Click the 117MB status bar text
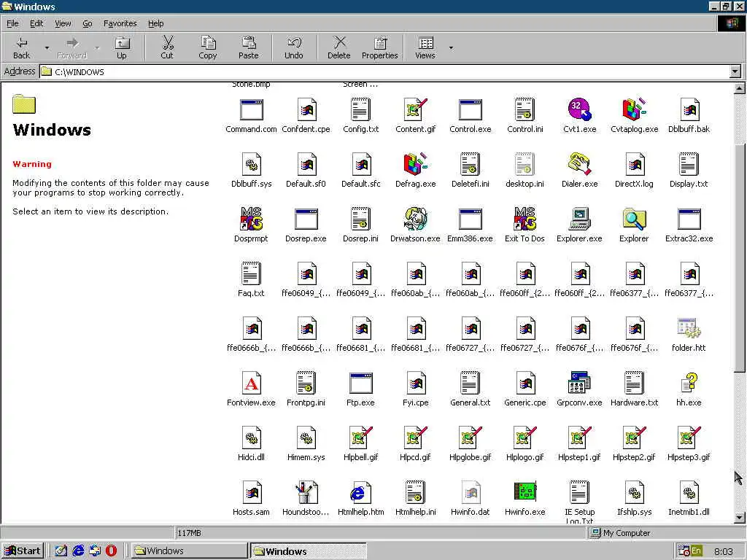Screen dimensions: 747x560 [189, 533]
